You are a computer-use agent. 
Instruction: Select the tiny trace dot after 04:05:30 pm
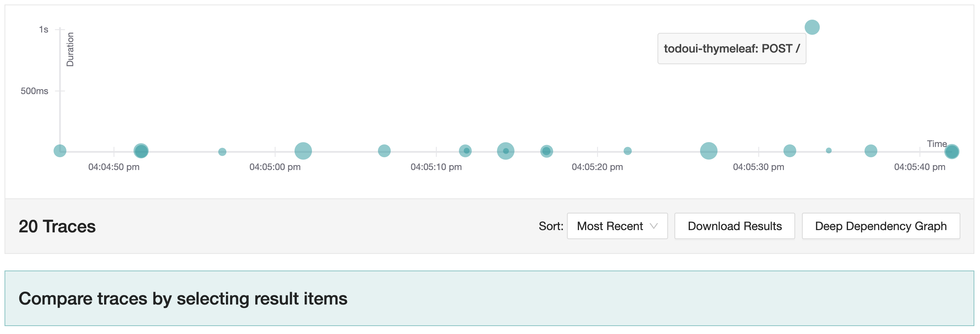coord(829,150)
